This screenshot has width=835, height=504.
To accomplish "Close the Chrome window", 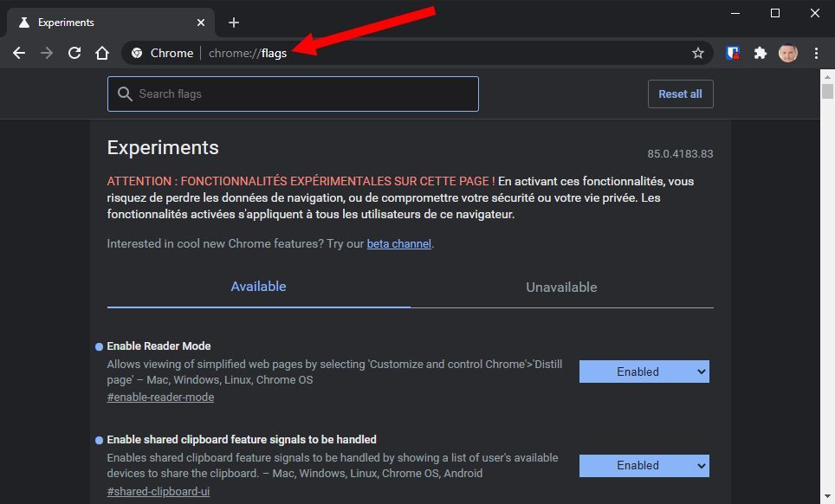I will coord(815,13).
